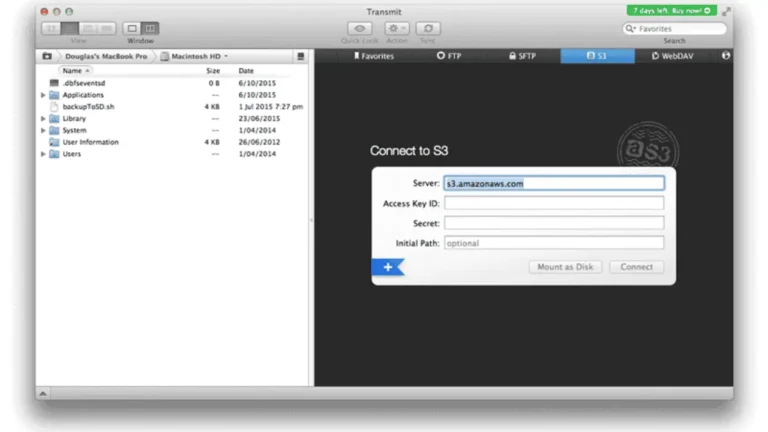The width and height of the screenshot is (768, 432).
Task: Expand the Applications folder
Action: coord(43,95)
